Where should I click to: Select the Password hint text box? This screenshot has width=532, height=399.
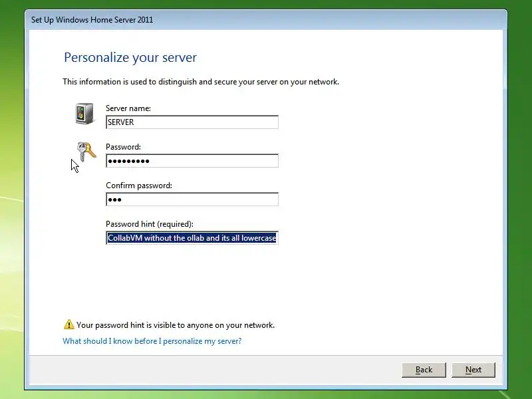(x=192, y=238)
